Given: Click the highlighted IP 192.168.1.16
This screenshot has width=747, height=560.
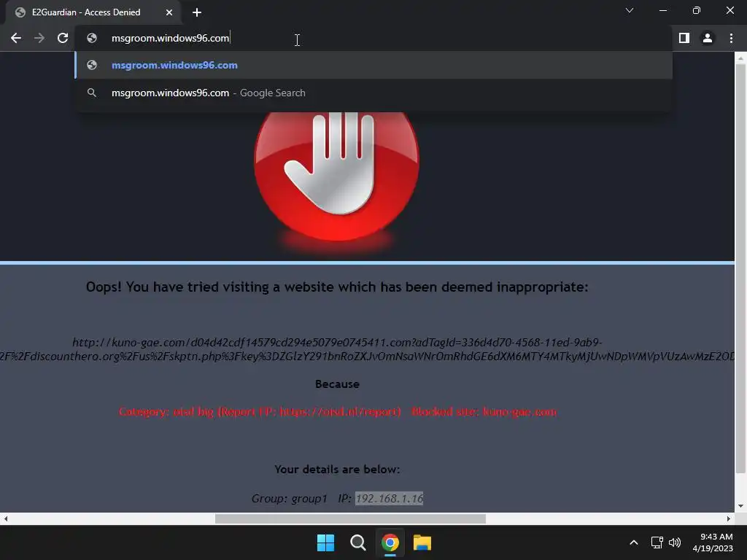Looking at the screenshot, I should pyautogui.click(x=390, y=498).
